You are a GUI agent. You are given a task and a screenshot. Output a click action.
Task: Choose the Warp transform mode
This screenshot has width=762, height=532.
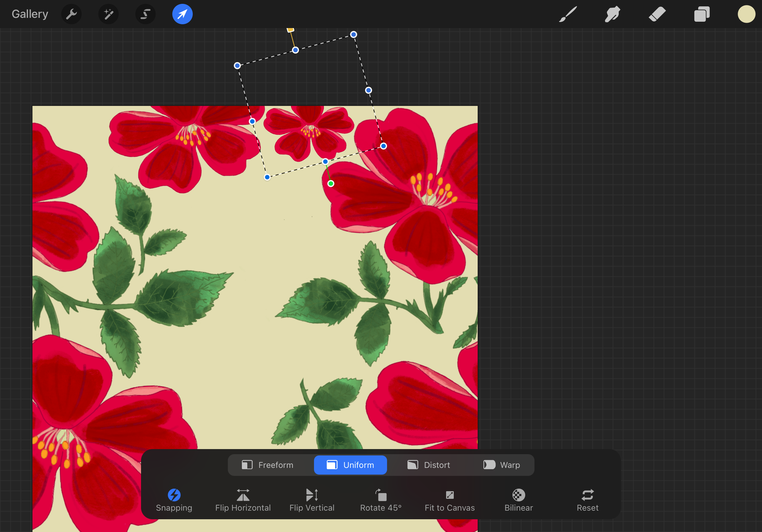coord(502,465)
